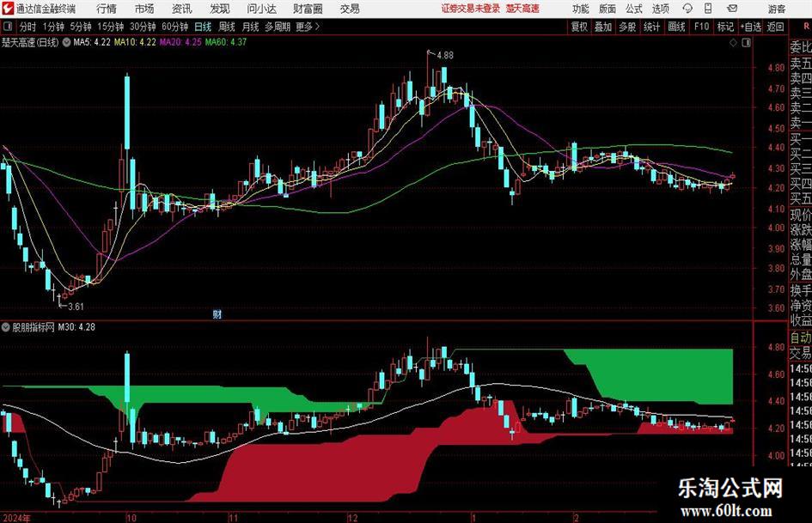Open the 行情 menu
This screenshot has width=812, height=523.
pyautogui.click(x=107, y=9)
